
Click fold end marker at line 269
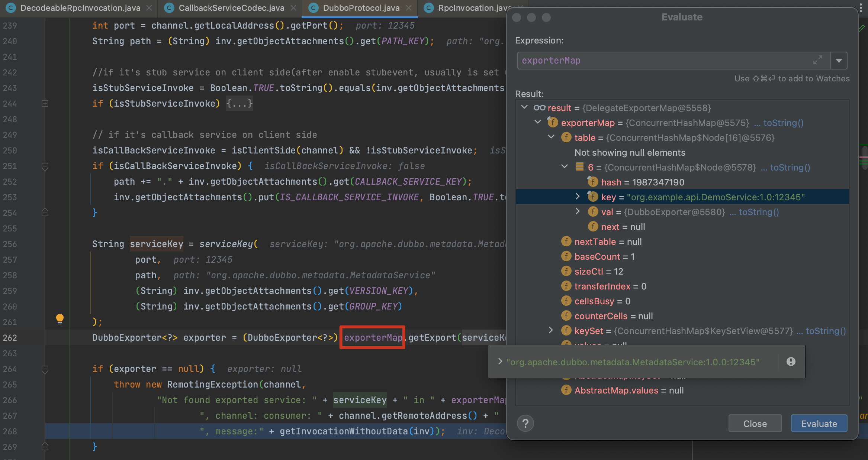coord(45,447)
